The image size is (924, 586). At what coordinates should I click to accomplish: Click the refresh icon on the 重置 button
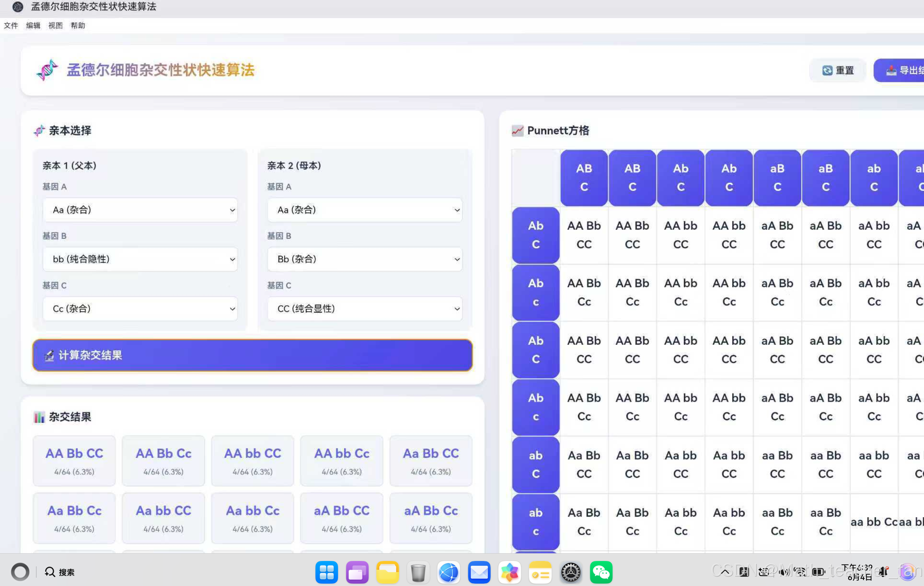[x=827, y=71]
